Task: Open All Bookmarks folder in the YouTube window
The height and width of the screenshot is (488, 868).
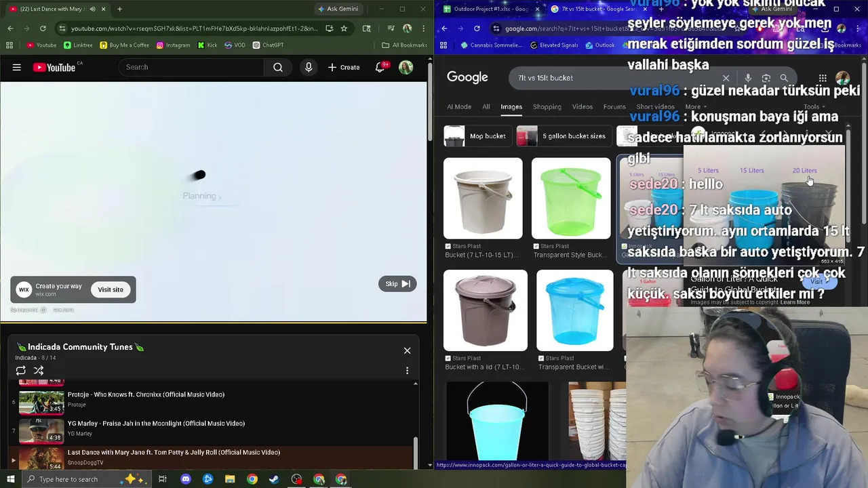Action: pos(404,45)
